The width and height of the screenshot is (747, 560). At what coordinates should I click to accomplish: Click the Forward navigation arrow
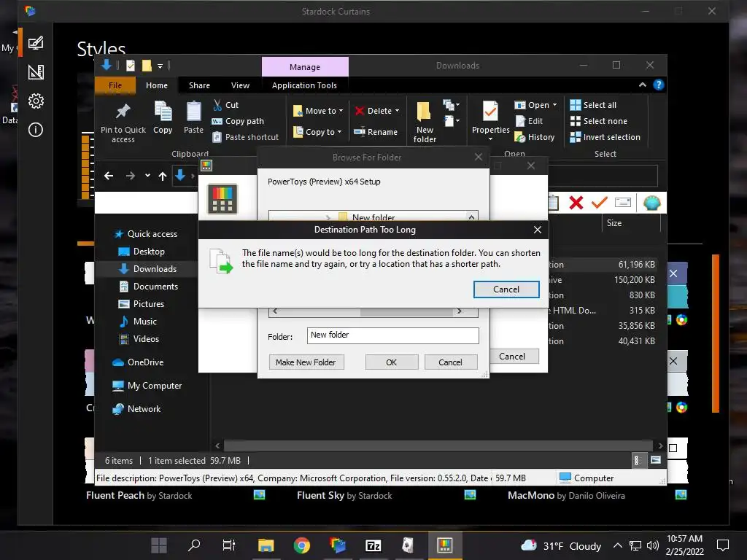click(x=130, y=176)
